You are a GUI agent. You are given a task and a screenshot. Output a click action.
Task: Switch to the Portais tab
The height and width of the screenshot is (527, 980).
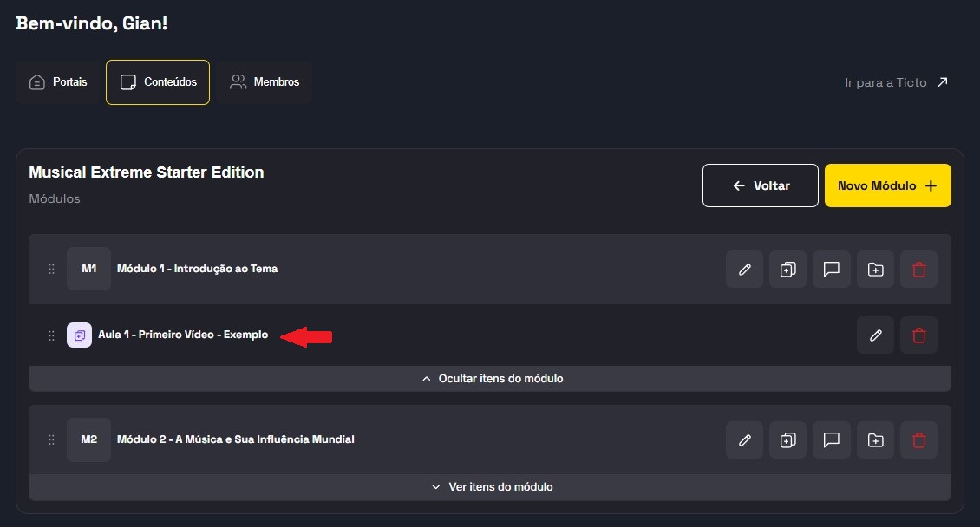58,82
